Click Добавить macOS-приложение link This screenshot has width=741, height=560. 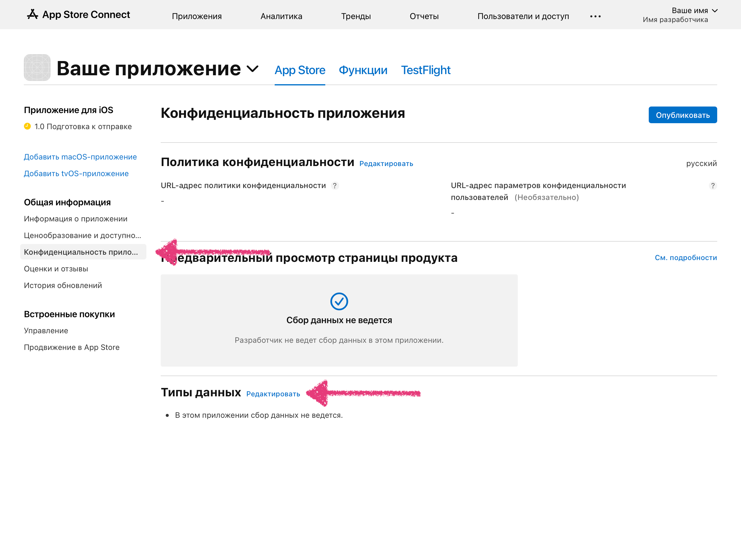(x=80, y=157)
